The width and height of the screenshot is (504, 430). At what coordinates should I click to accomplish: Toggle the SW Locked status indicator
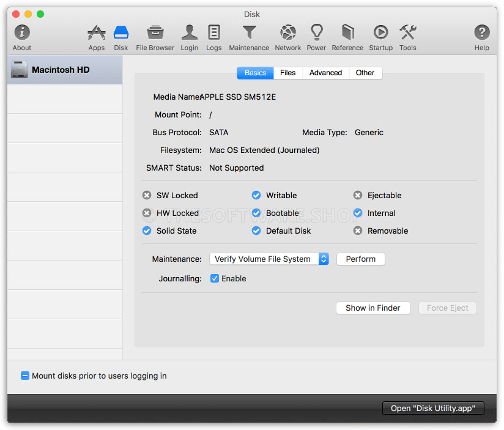click(147, 195)
